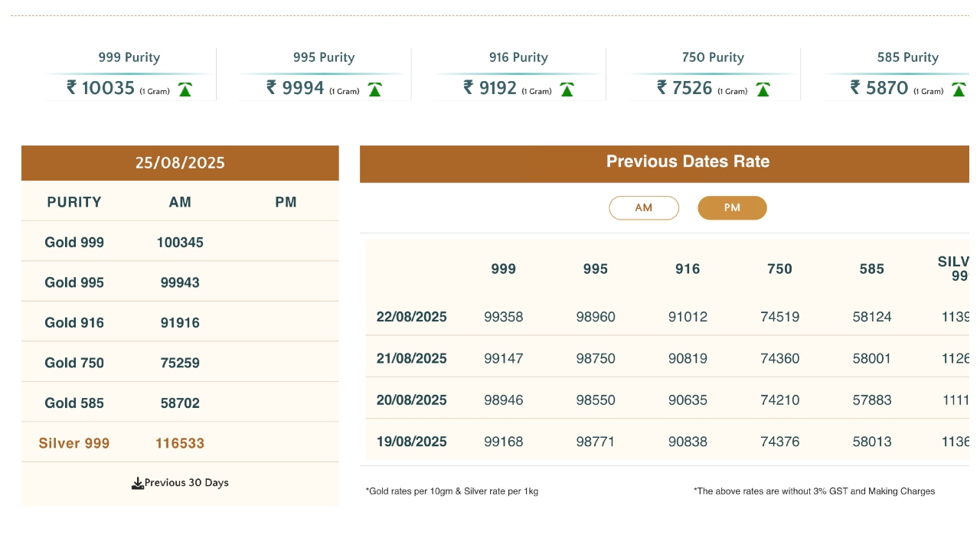980x551 pixels.
Task: Click the green up arrow beside 999 Purity
Action: click(x=185, y=90)
